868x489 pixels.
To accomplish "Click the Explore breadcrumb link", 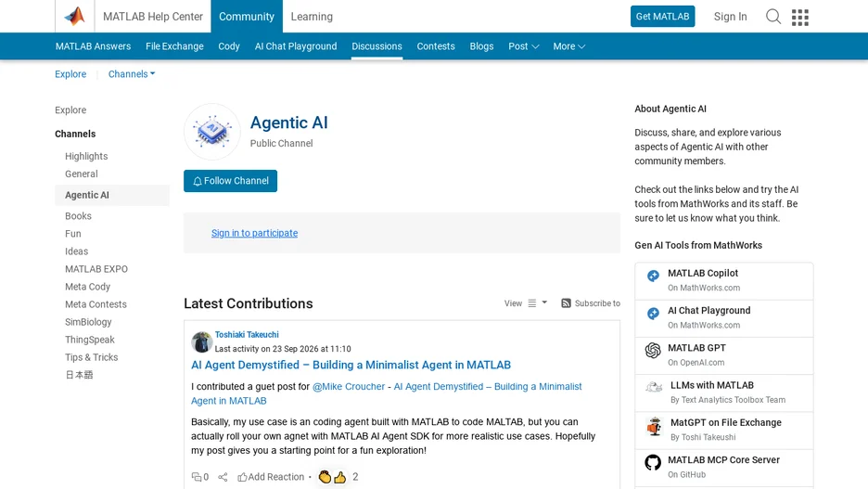I will [70, 74].
